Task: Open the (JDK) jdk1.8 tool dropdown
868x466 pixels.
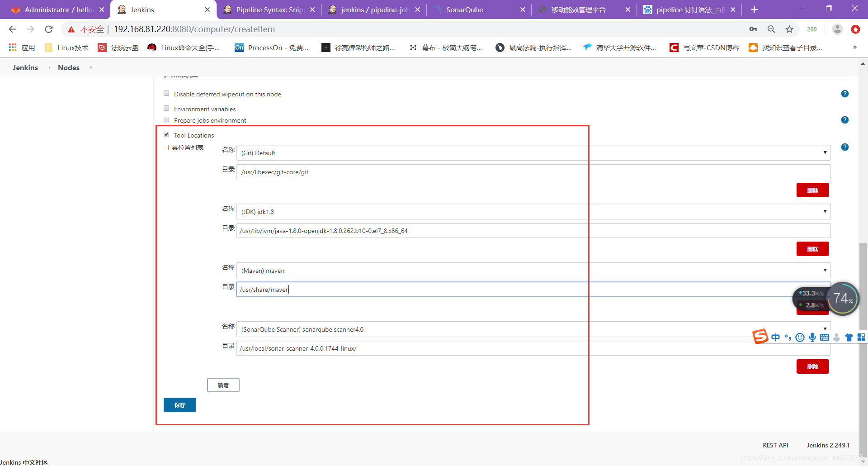Action: (x=533, y=212)
